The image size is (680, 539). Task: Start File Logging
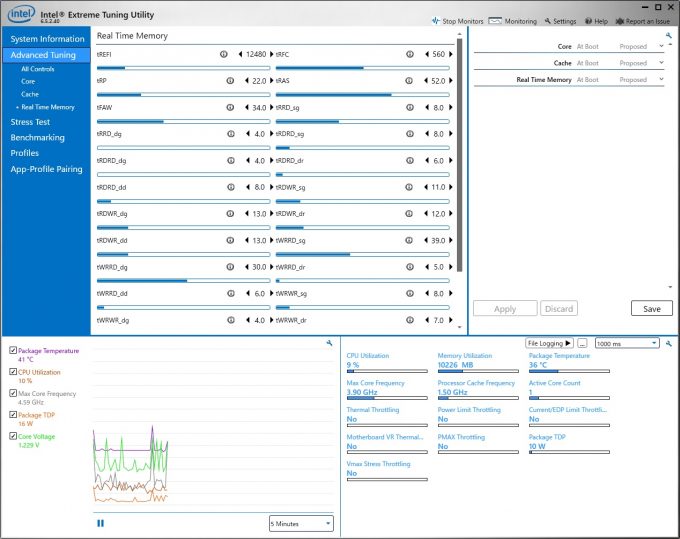pos(549,343)
